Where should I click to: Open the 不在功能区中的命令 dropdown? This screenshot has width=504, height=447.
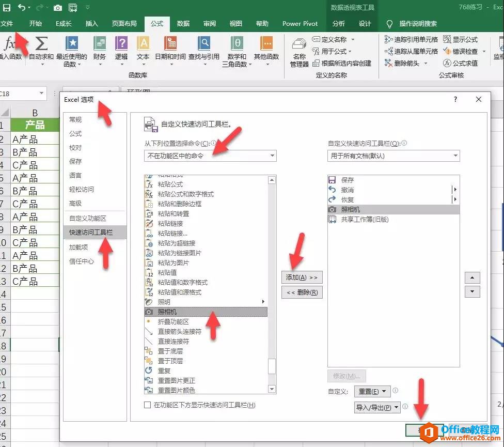pyautogui.click(x=210, y=156)
